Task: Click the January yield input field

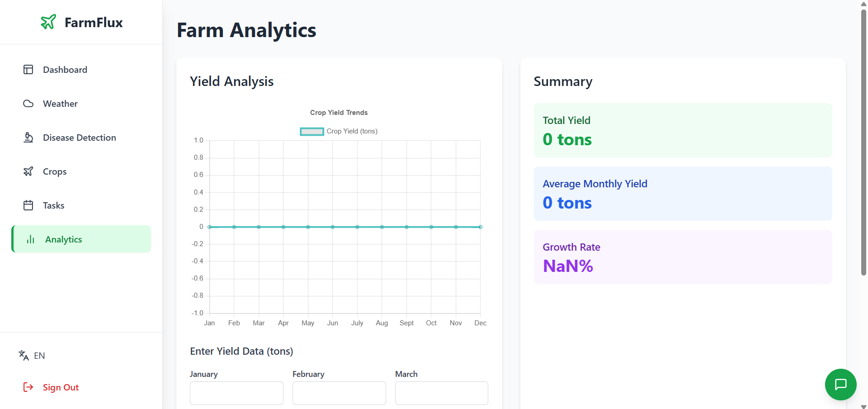Action: tap(236, 393)
